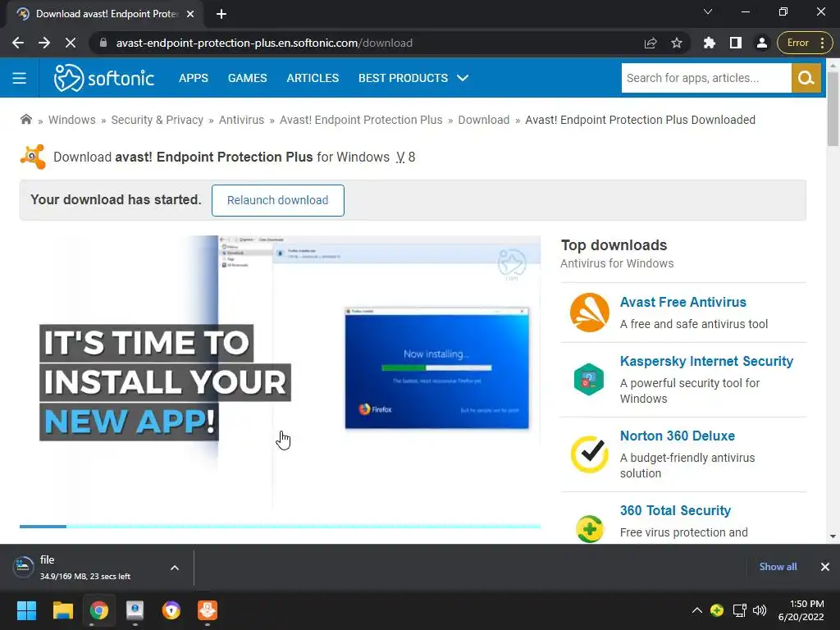Open the Games menu
This screenshot has width=840, height=630.
click(248, 78)
